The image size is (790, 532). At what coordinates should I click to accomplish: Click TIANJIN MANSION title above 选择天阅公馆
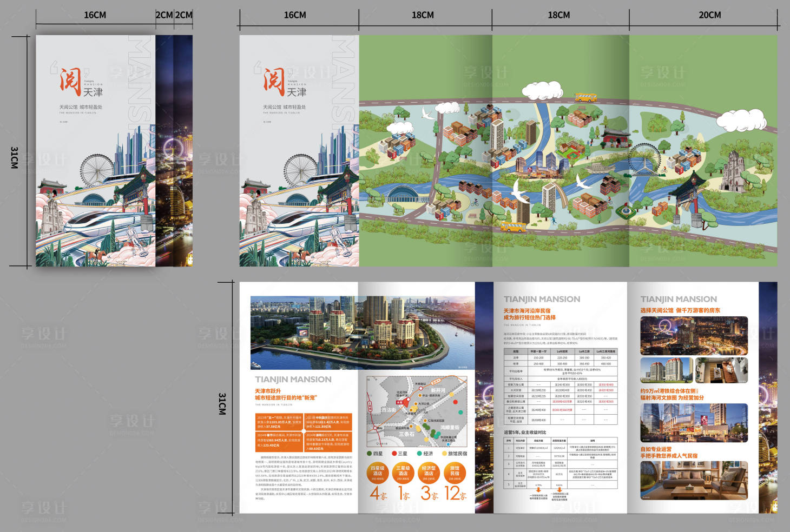[x=679, y=299]
